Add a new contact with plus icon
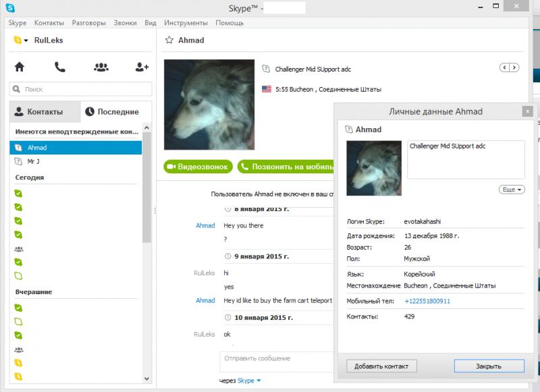Screen dimensions: 540x392 click(142, 67)
